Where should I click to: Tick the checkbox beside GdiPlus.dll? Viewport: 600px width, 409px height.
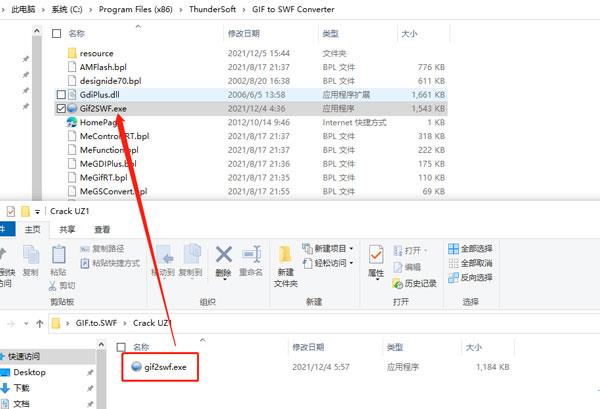[x=61, y=94]
